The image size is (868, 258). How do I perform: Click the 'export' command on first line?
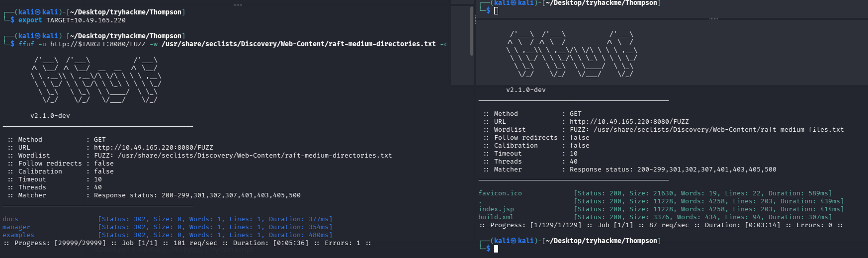30,20
